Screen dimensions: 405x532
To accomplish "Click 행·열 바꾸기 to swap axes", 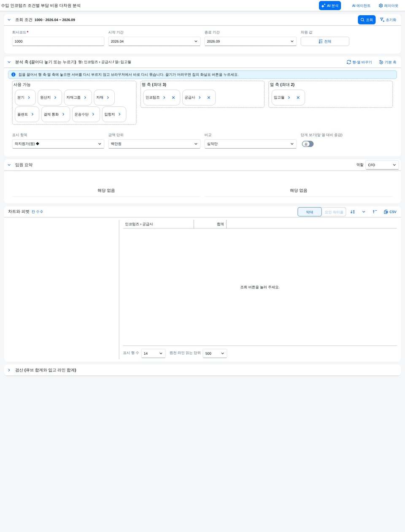I will coord(359,62).
